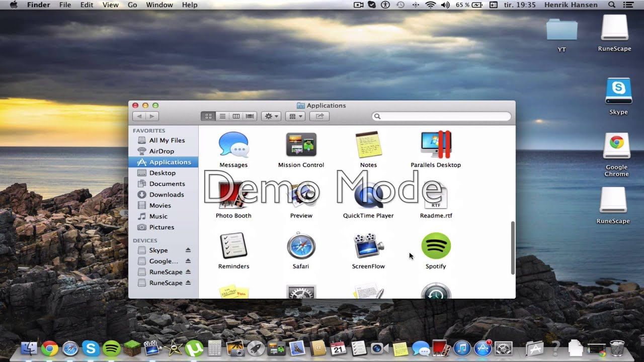Open Parallels Desktop app icon
Screen dimensions: 644x362
point(436,144)
